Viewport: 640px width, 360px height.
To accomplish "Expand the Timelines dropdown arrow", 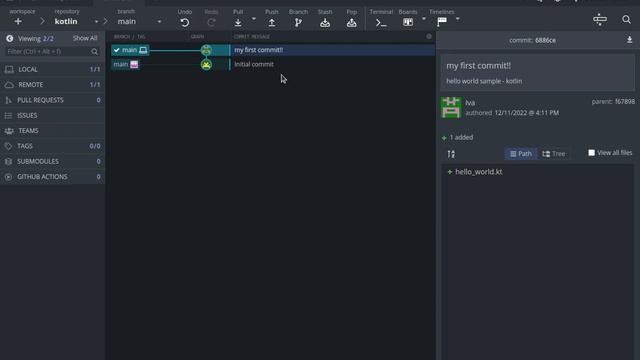I will pos(458,19).
